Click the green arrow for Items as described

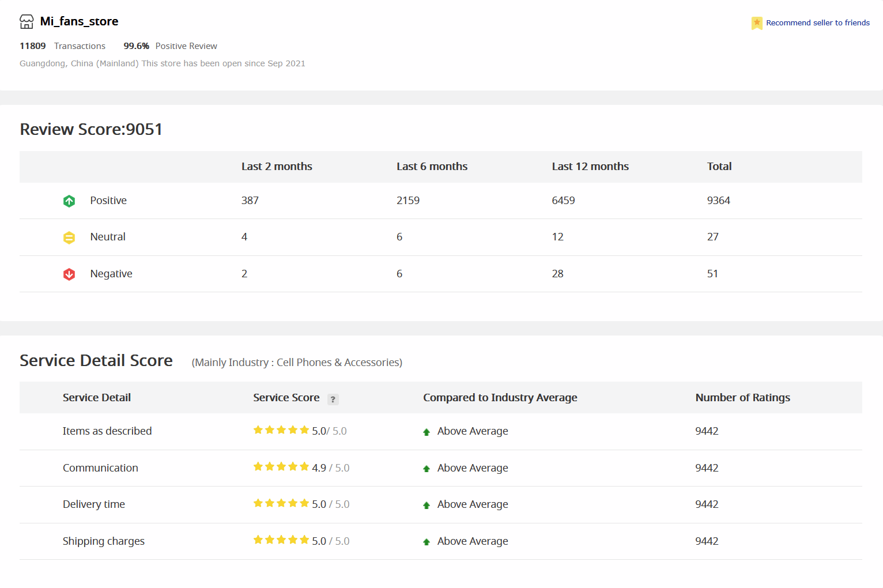point(427,432)
